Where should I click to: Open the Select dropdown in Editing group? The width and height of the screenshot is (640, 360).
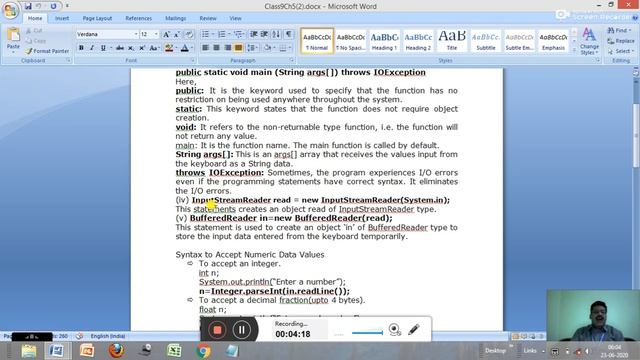coord(621,51)
